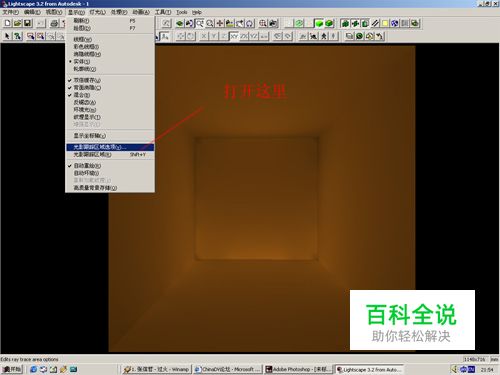
Task: Open the 处理(P) menu
Action: (x=119, y=12)
